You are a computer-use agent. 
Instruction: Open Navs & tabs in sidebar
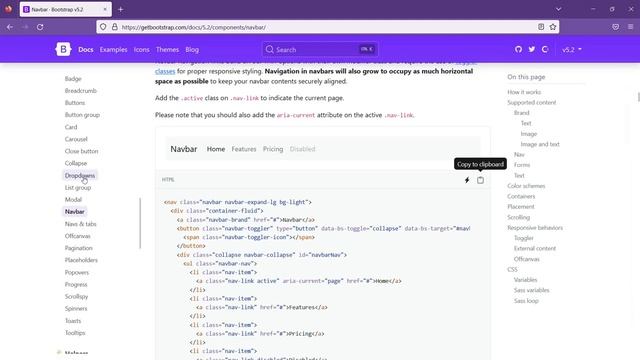click(x=80, y=224)
